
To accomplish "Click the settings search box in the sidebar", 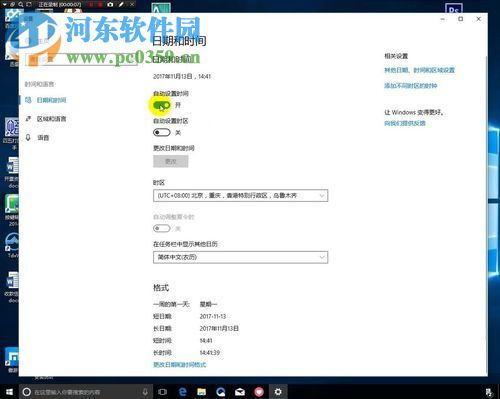I will pos(81,59).
